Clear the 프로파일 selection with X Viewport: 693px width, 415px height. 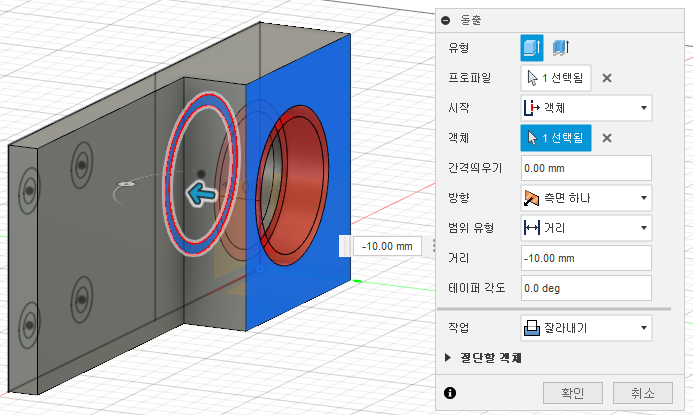(x=607, y=78)
